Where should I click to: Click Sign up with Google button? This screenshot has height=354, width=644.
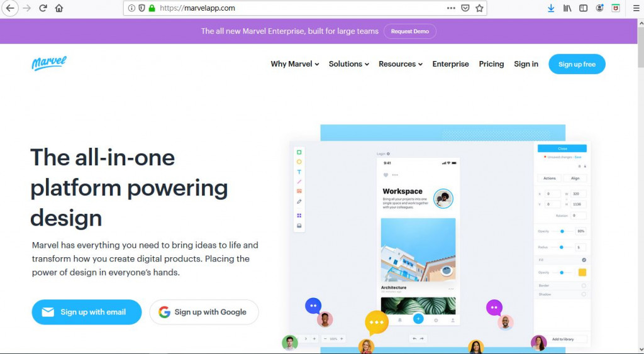coord(204,312)
